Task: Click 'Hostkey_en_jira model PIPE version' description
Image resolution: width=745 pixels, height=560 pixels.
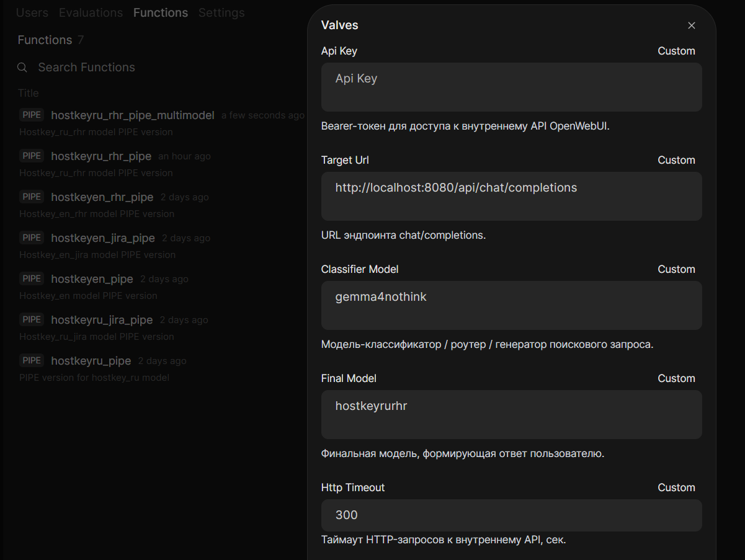Action: 97,255
